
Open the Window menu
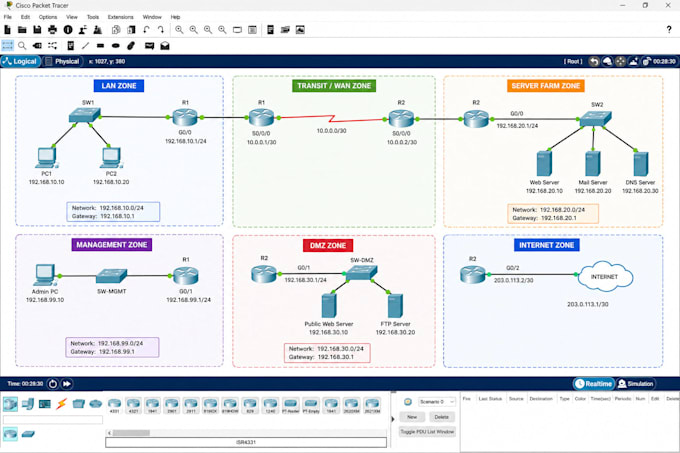tap(152, 17)
